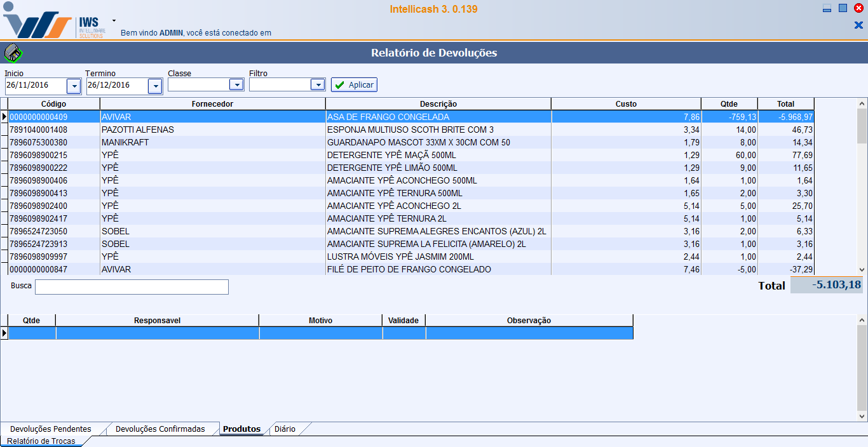The image size is (868, 447).
Task: Click the products grid scroll-down arrow
Action: 862,269
